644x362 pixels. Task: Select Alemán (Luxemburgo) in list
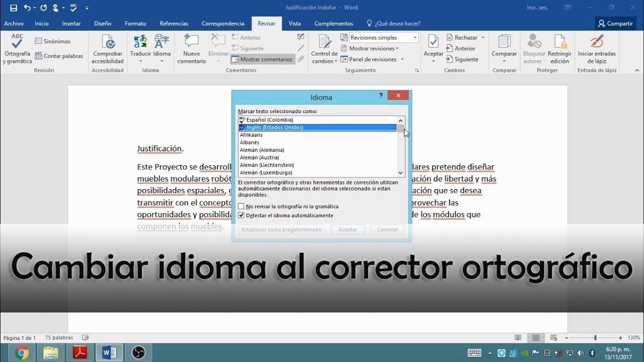[x=317, y=172]
